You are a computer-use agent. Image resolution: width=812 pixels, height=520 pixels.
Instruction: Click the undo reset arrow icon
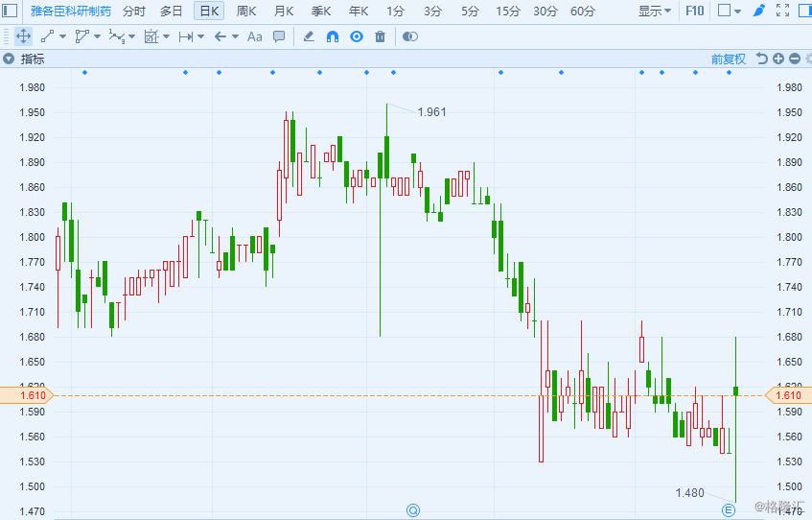click(x=761, y=59)
